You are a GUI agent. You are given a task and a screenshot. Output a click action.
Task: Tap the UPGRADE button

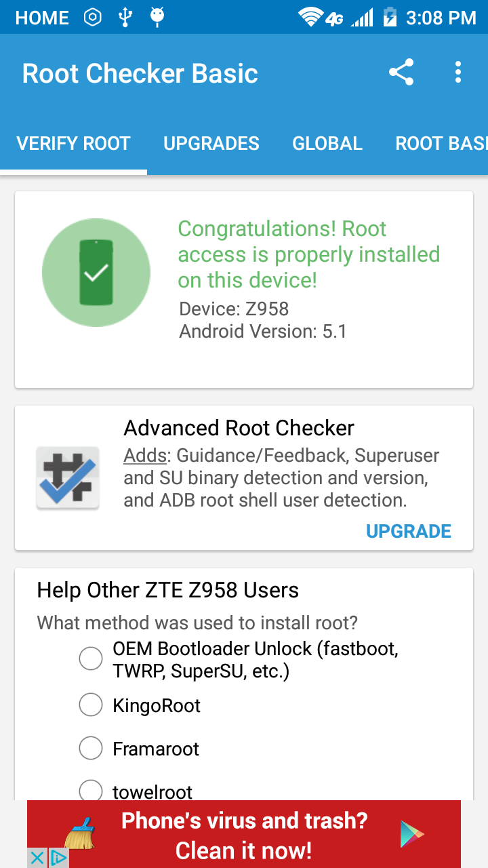[x=409, y=531]
